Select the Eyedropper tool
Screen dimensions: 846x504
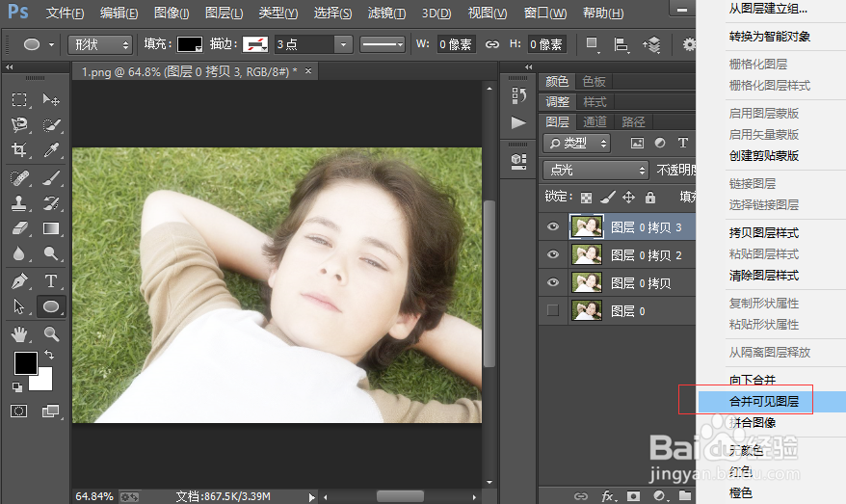coord(52,150)
